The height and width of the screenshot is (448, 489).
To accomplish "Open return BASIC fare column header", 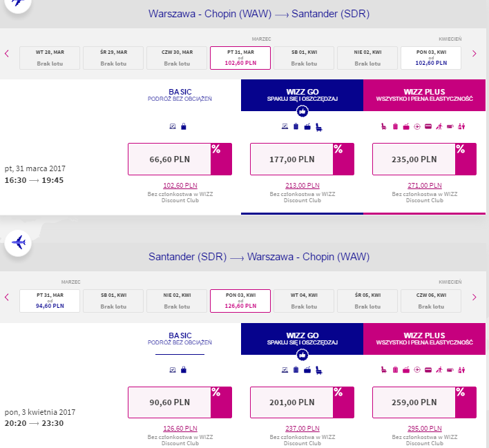I will (x=180, y=338).
